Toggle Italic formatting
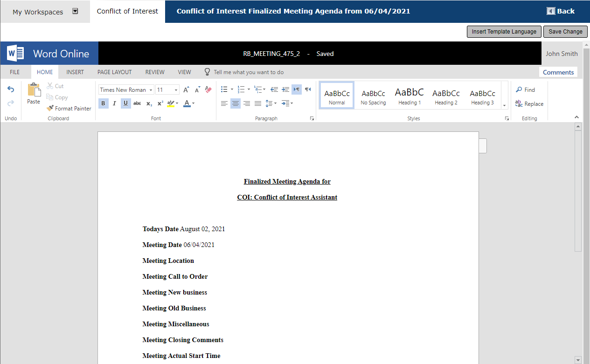The image size is (590, 364). [x=114, y=103]
